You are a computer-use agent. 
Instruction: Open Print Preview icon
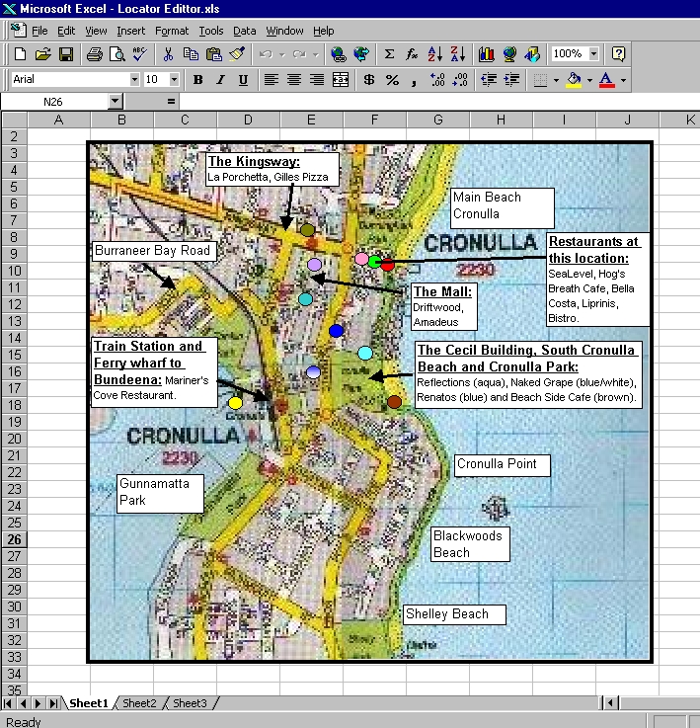117,54
